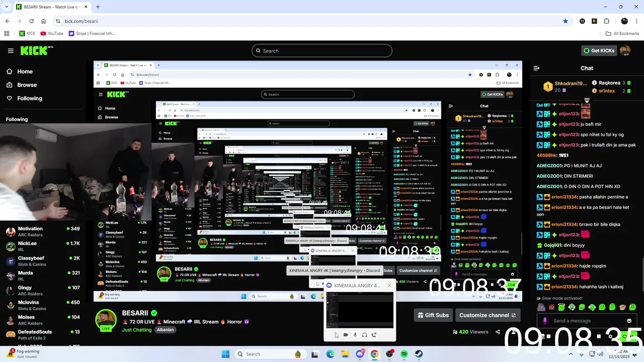Expand the All Bookmarks folder
644x362 pixels.
click(x=622, y=34)
